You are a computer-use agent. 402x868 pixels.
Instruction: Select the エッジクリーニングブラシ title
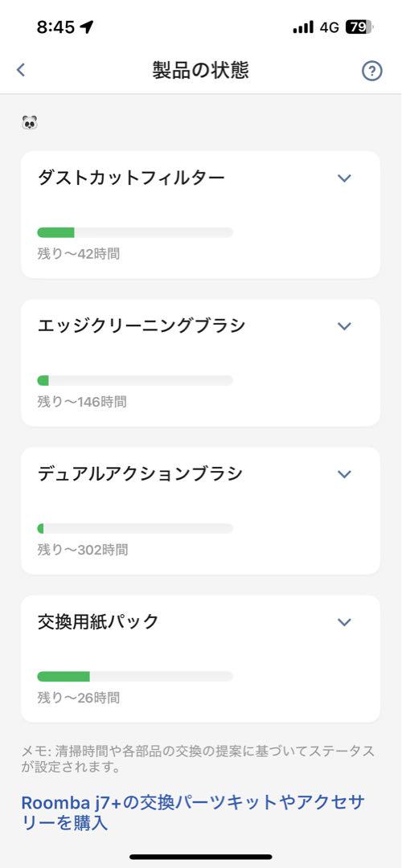point(142,326)
